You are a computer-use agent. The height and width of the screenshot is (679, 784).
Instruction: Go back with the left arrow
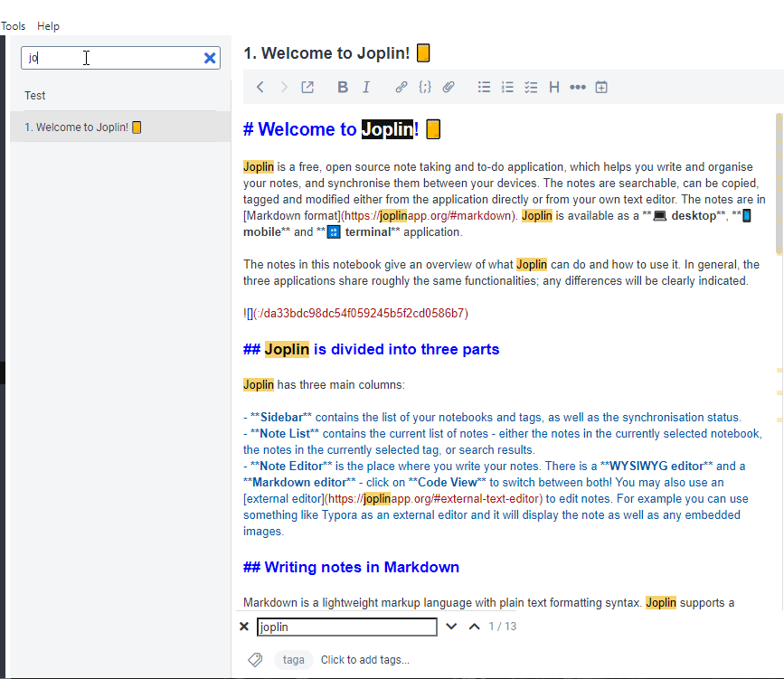pos(260,87)
